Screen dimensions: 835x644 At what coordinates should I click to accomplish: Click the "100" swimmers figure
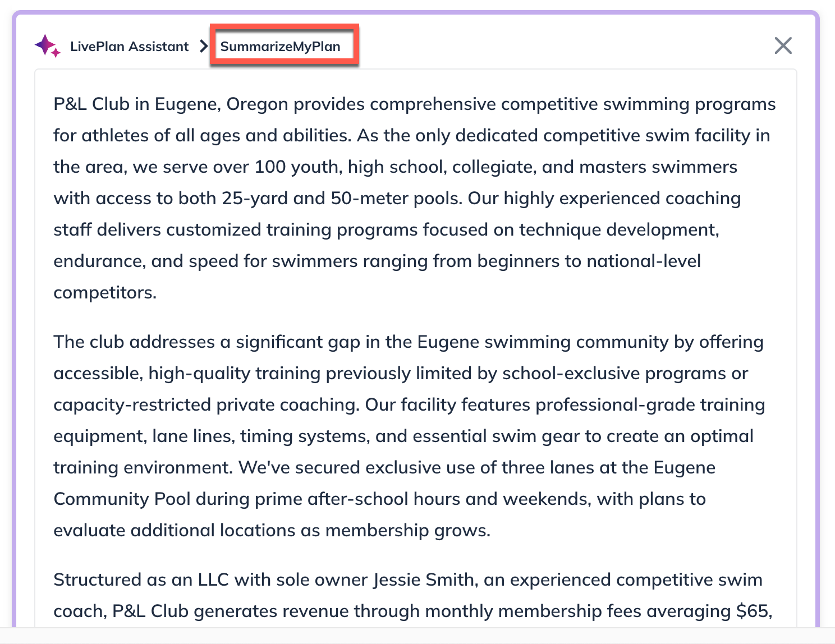click(270, 167)
